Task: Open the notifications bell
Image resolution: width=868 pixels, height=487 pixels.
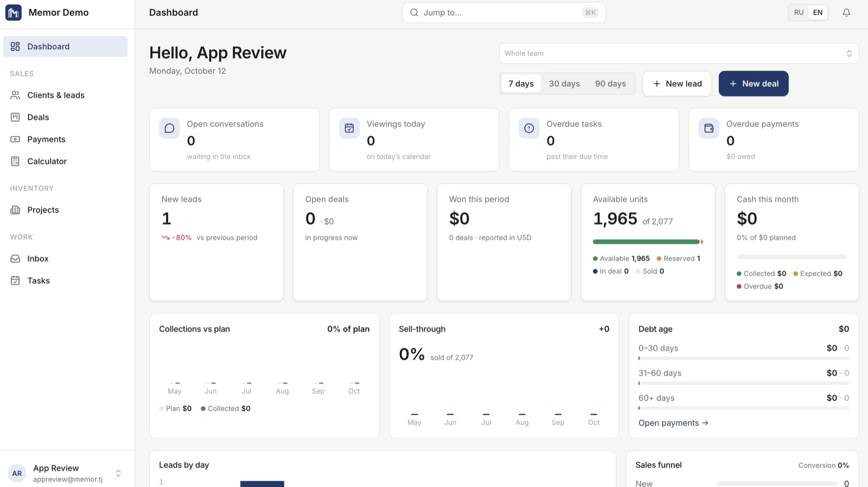Action: point(846,12)
